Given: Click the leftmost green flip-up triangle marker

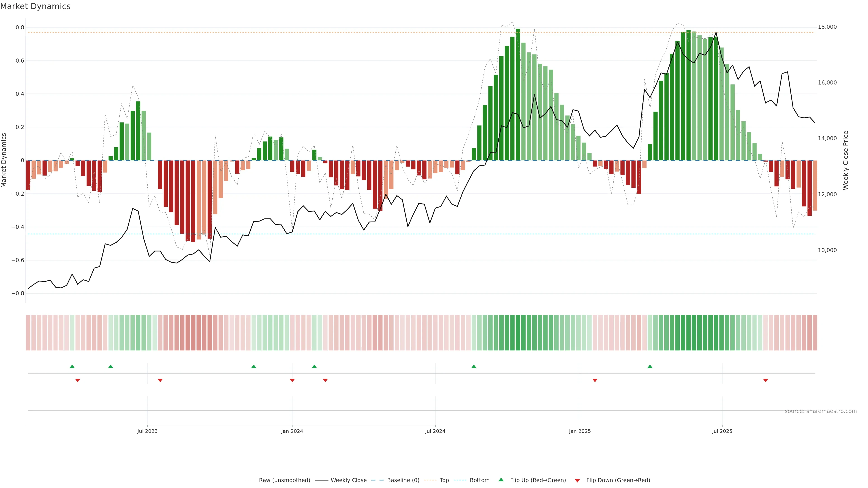Looking at the screenshot, I should 72,366.
